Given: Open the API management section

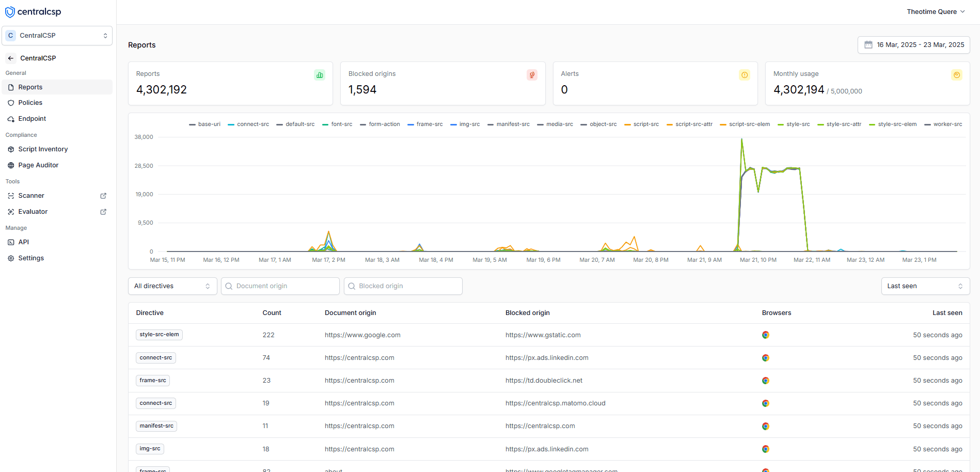Looking at the screenshot, I should (23, 242).
